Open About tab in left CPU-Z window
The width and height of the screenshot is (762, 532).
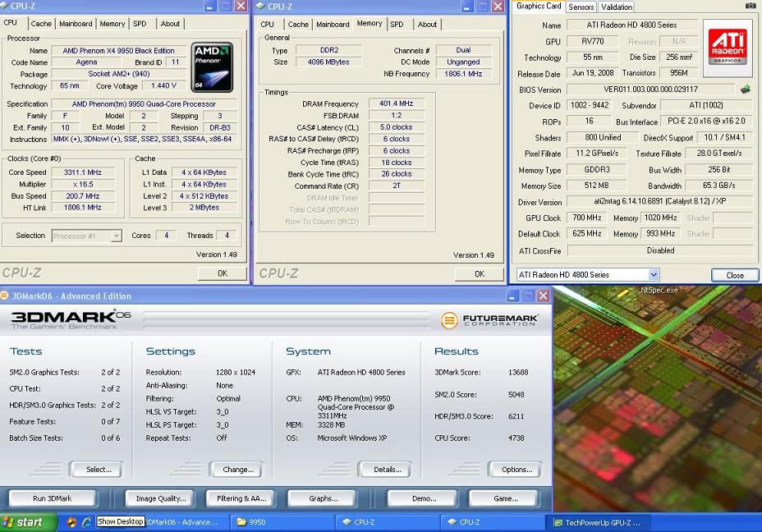(170, 23)
